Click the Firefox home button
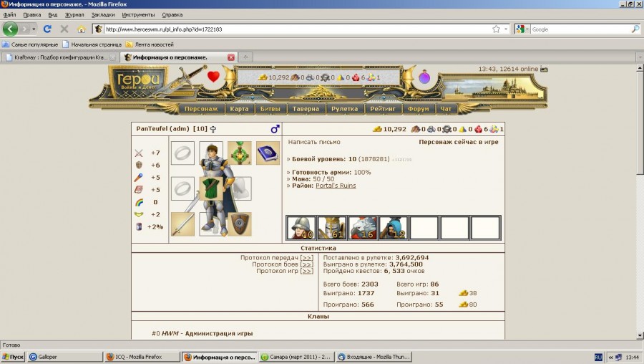The image size is (644, 364). tap(81, 29)
